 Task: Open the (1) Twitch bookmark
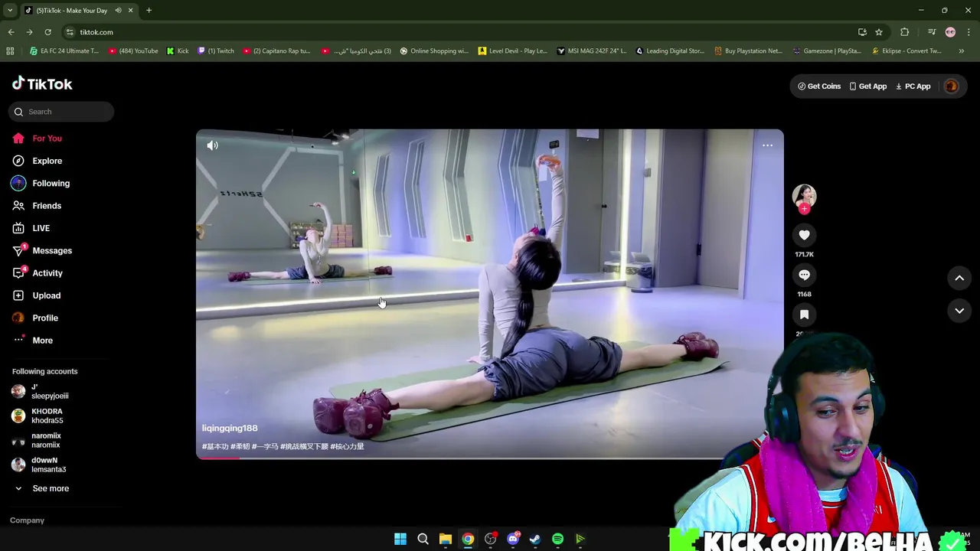click(x=216, y=51)
